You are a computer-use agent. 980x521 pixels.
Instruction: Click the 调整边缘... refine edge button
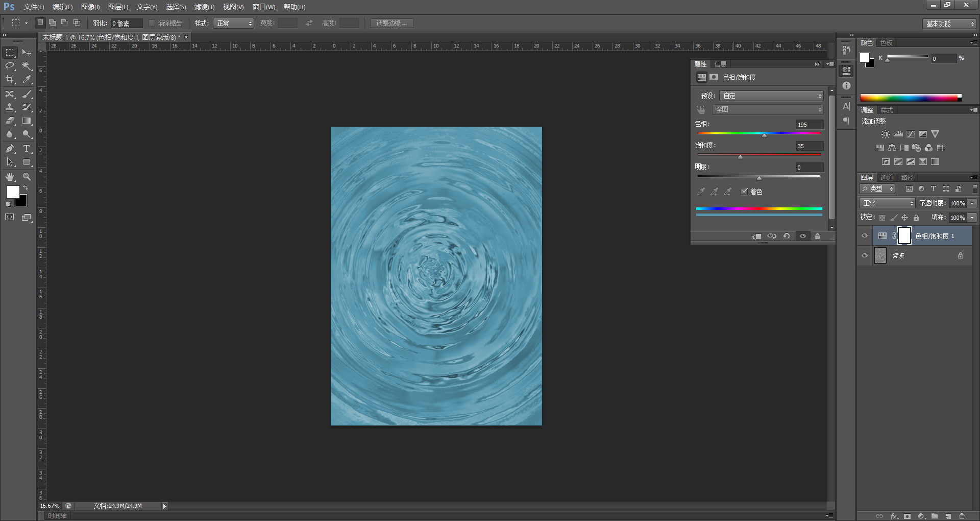(391, 23)
